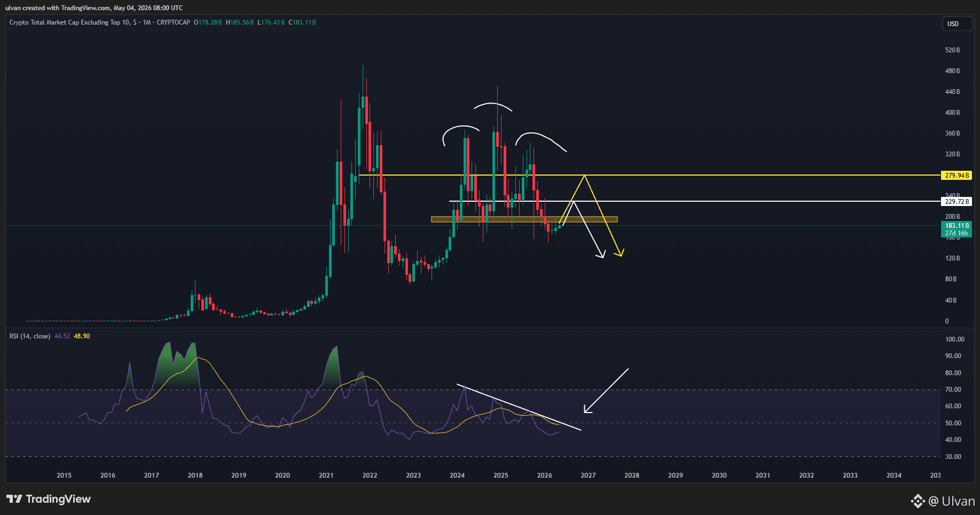Click the yellow RSI average value 48.90
Screen dimensions: 980x515
click(x=82, y=336)
